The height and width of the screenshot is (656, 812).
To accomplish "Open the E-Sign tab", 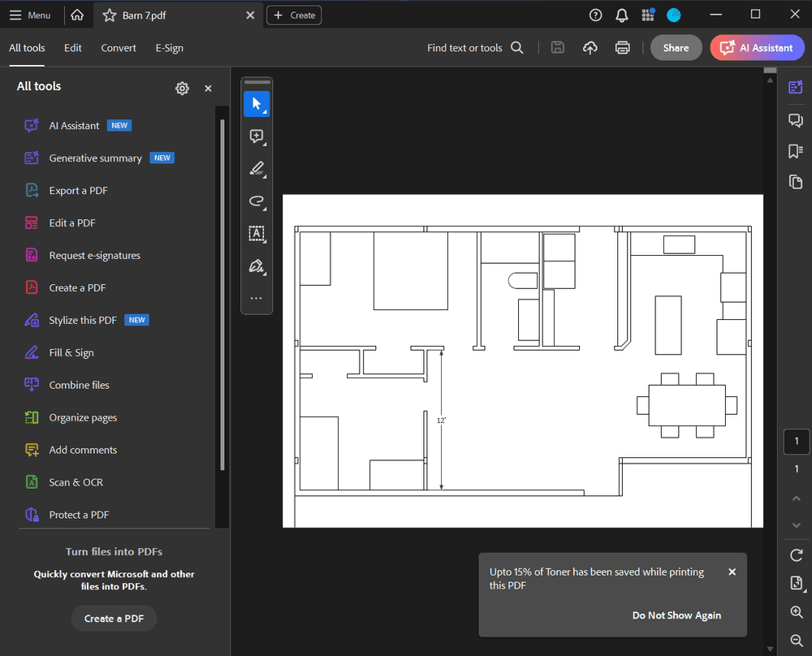I will [169, 48].
